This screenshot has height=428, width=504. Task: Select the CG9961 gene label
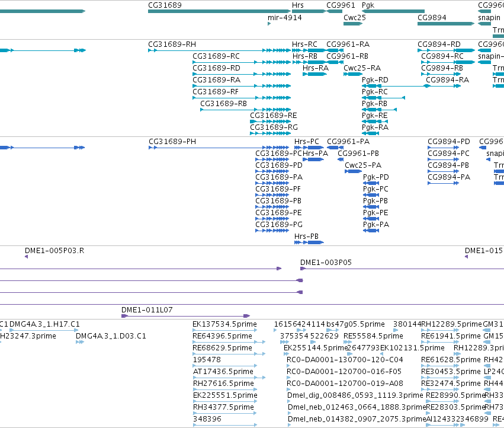341,5
